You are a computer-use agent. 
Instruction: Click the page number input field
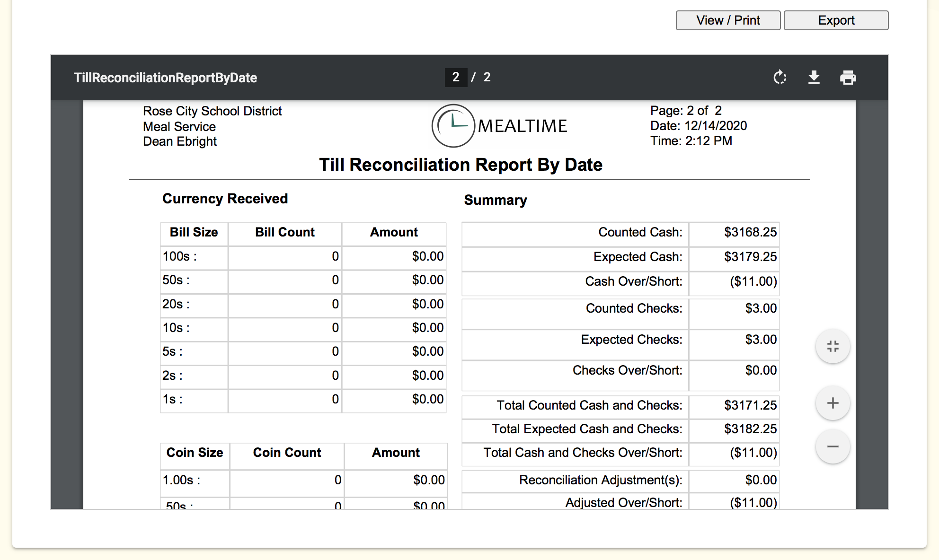click(x=455, y=77)
